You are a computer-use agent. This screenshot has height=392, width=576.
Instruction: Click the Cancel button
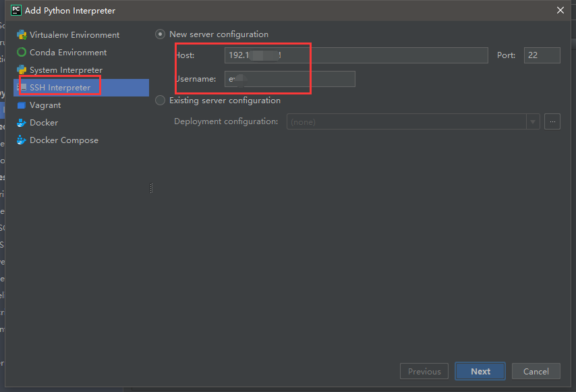(x=536, y=372)
